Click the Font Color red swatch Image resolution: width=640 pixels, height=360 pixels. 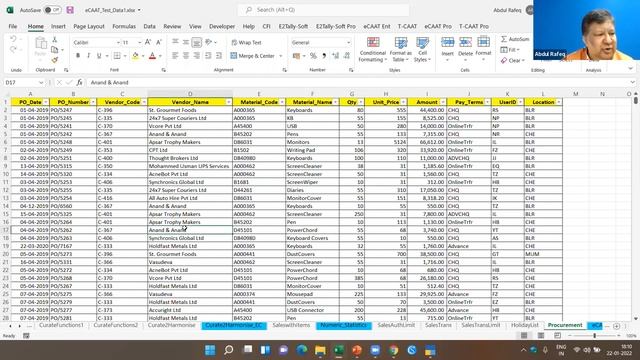click(x=152, y=56)
